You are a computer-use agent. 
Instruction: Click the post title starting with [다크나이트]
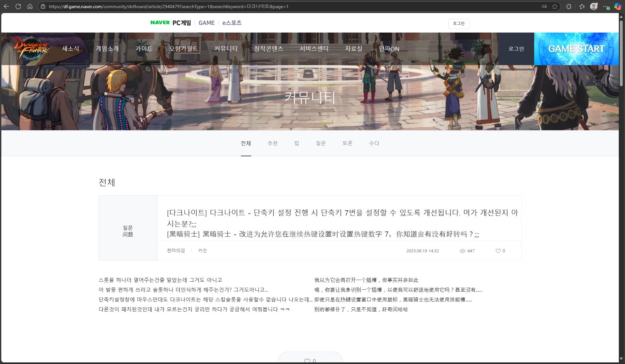pyautogui.click(x=342, y=218)
